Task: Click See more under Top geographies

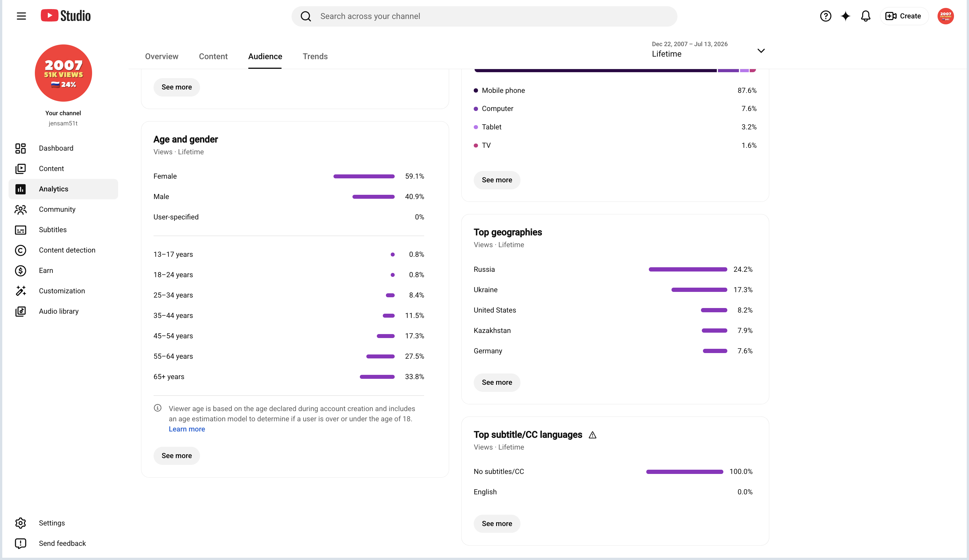Action: pos(497,382)
